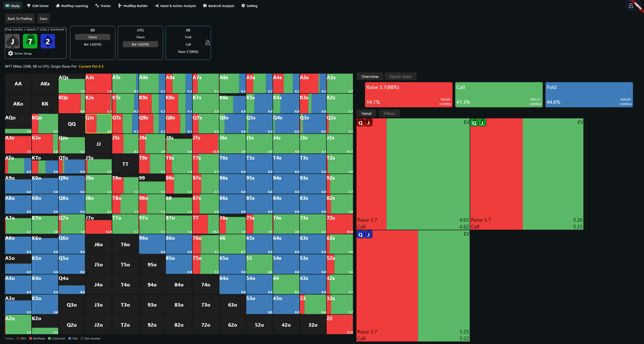
Task: Choose BB Raise 5.7(88%) response
Action: [x=188, y=52]
